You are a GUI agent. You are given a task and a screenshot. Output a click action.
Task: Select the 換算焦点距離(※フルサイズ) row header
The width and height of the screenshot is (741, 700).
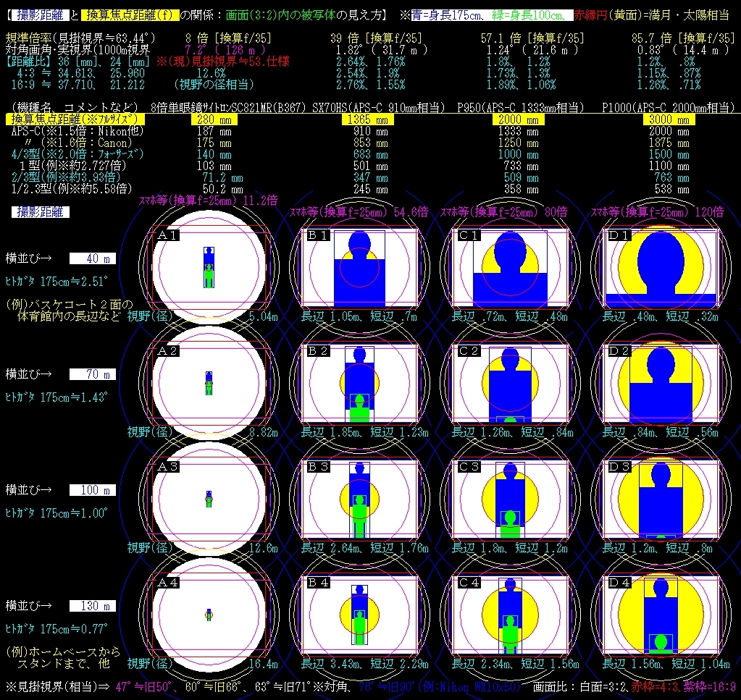[75, 119]
